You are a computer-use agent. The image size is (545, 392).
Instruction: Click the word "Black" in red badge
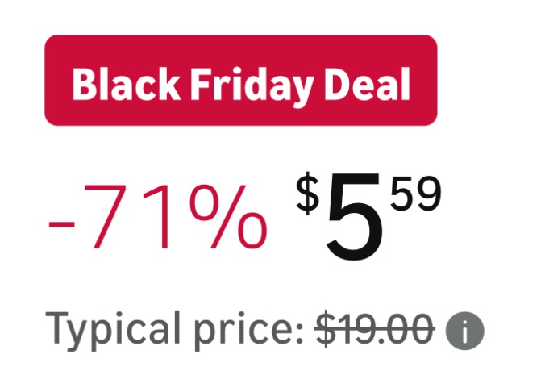[x=118, y=83]
